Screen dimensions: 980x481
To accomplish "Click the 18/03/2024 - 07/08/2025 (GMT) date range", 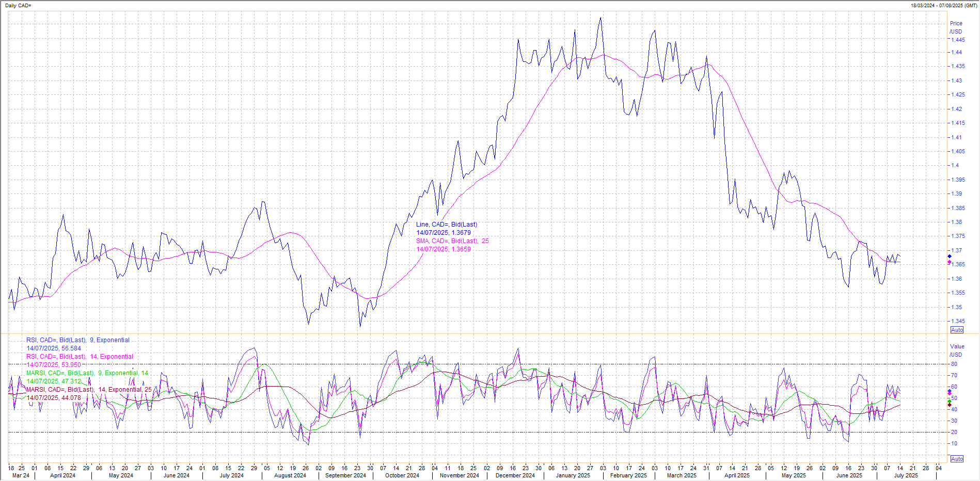I will (944, 5).
